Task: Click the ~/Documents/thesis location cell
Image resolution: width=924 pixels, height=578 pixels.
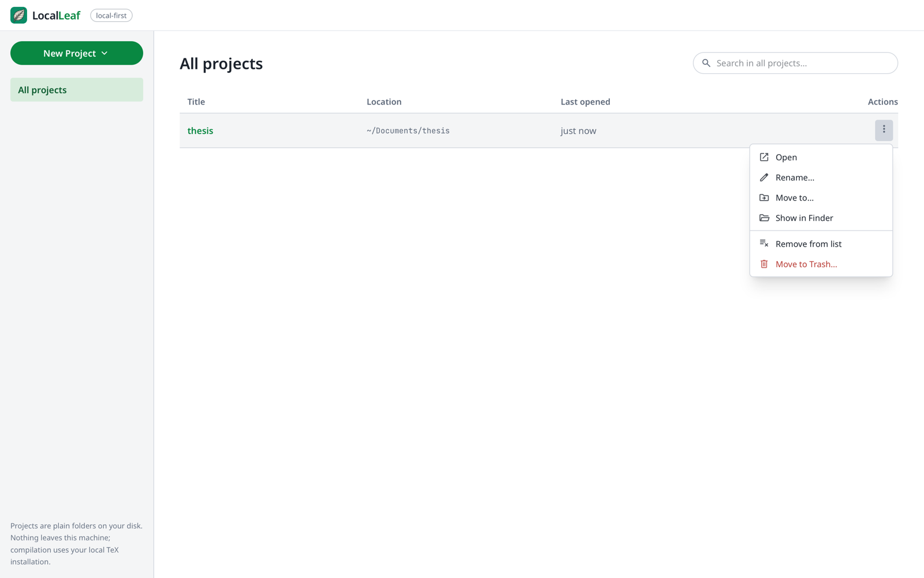Action: point(408,131)
